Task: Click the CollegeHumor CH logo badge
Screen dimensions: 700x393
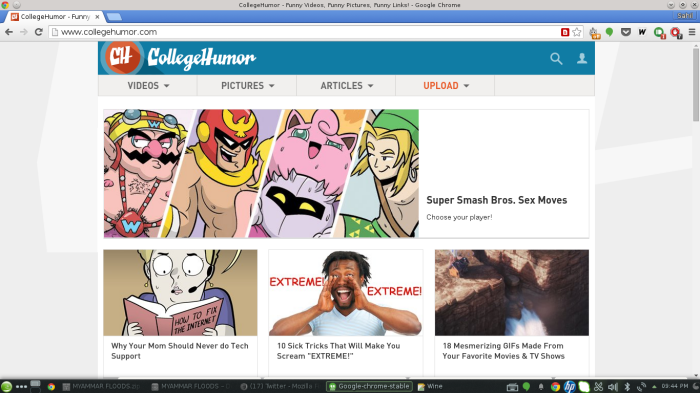Action: pos(122,58)
